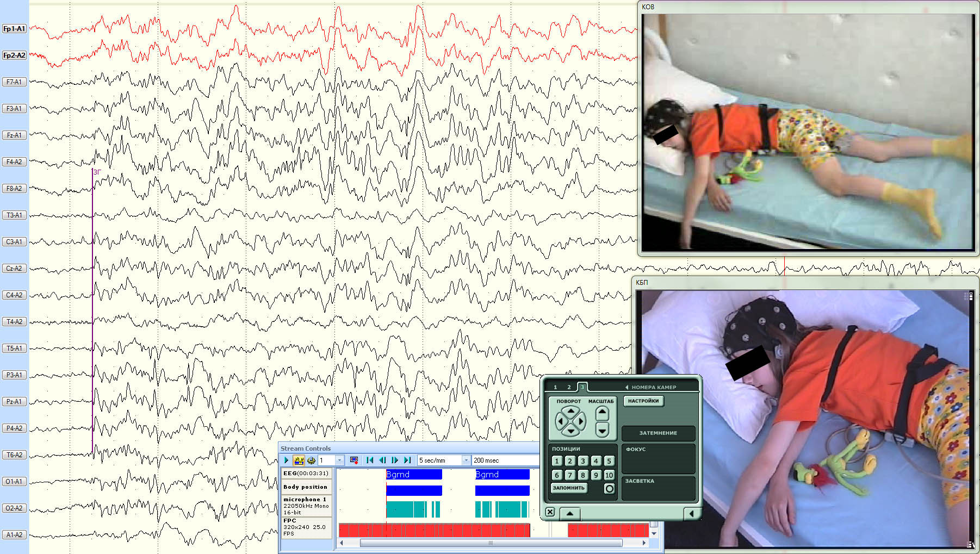Select camera preset position 5

coord(609,461)
